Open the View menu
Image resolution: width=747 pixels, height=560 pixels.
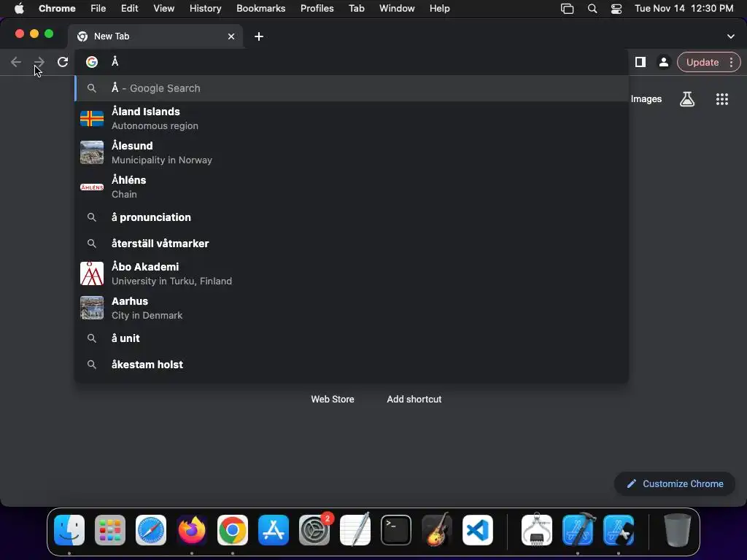pos(163,9)
